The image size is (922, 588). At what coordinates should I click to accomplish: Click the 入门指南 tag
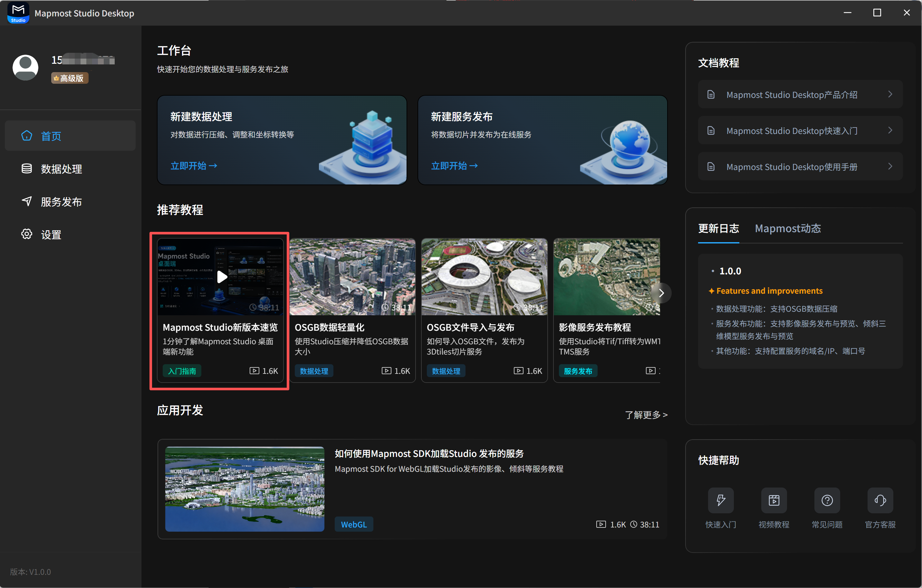click(182, 371)
